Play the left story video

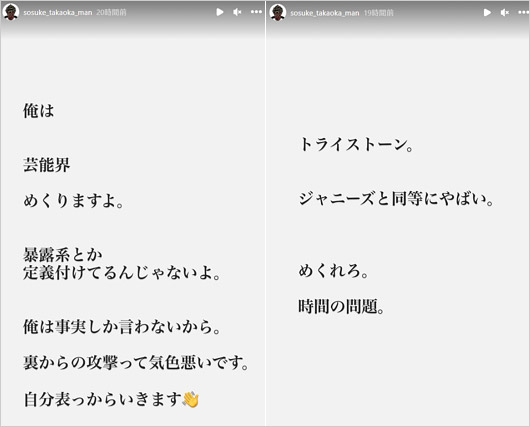(220, 12)
